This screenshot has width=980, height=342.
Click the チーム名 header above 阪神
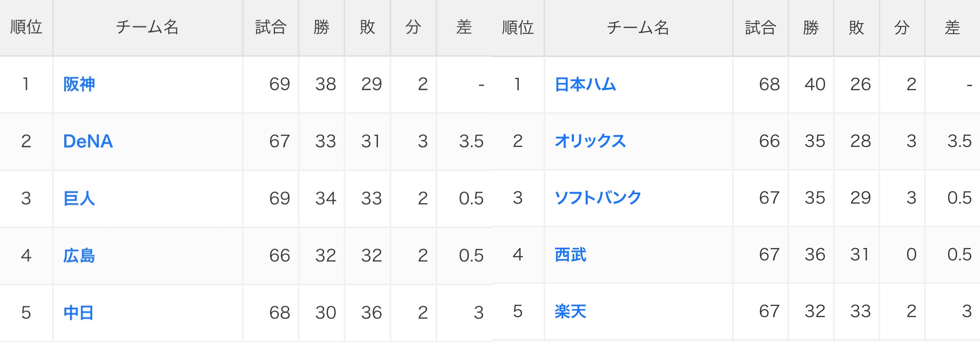tap(147, 27)
